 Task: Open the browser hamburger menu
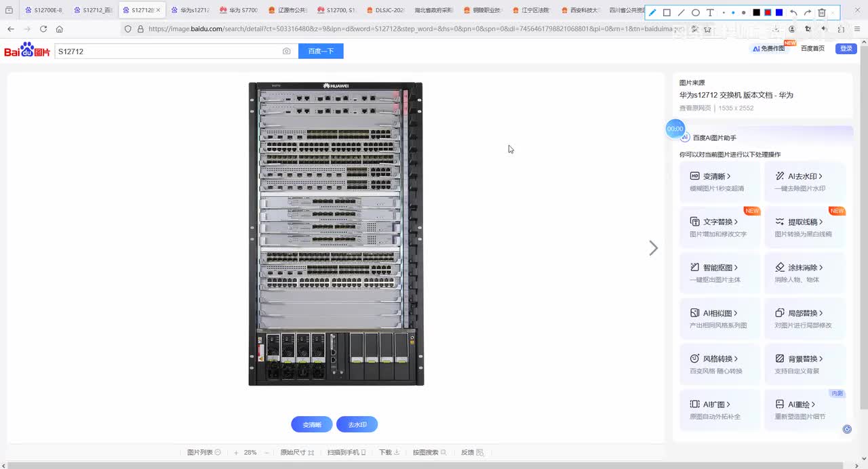[859, 29]
